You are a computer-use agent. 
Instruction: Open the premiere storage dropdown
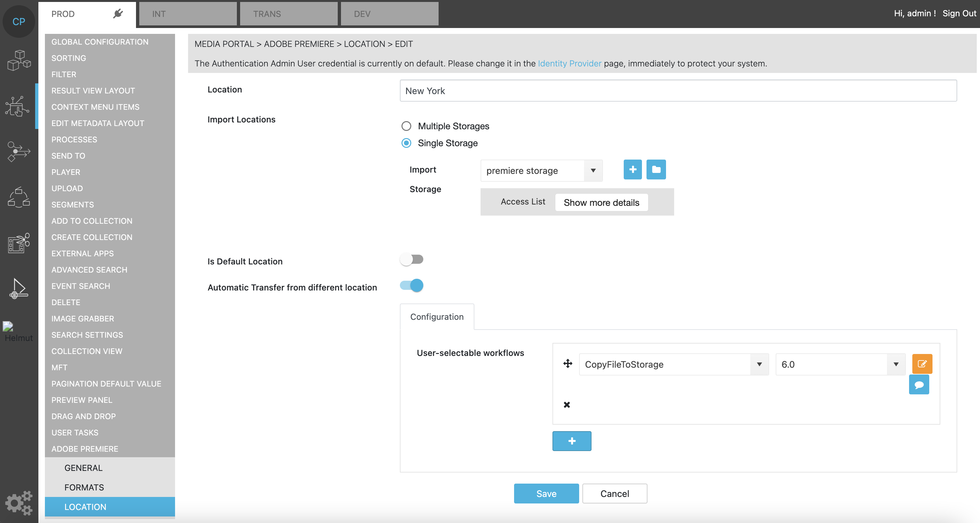593,171
